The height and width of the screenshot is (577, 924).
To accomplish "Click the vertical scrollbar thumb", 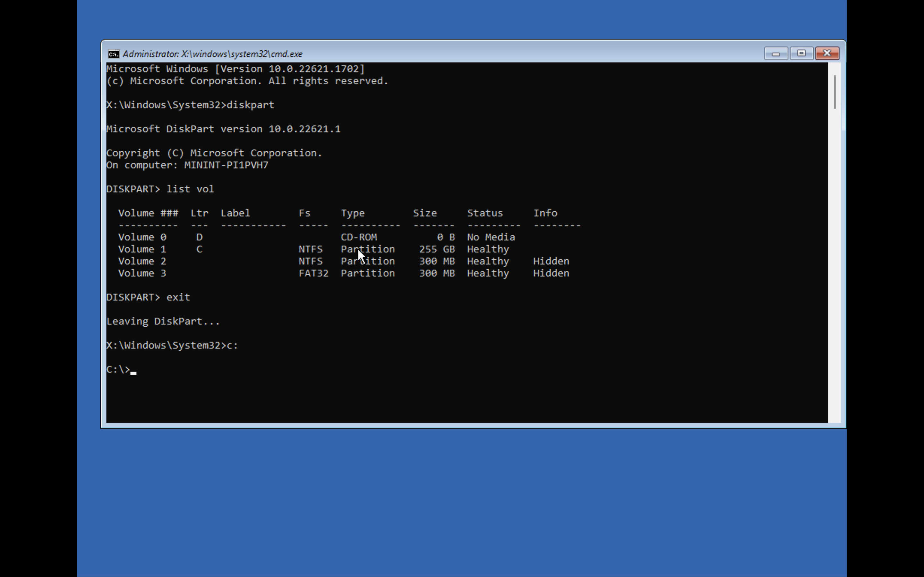I will [835, 92].
